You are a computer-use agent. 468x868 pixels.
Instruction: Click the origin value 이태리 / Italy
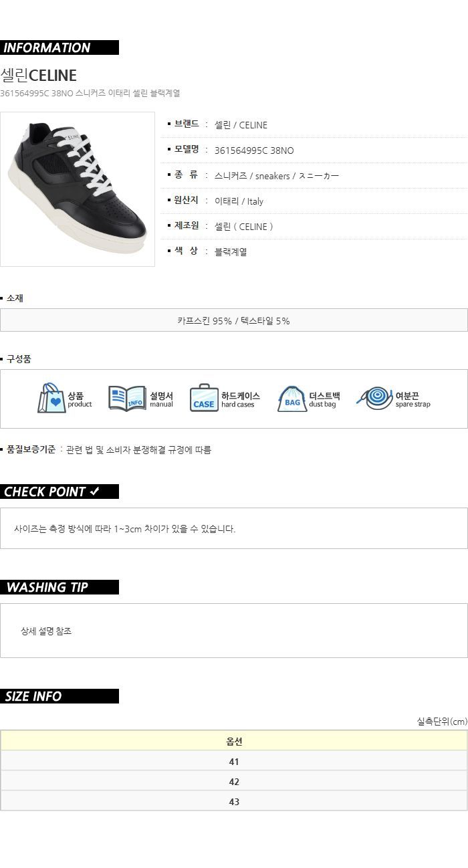point(239,201)
